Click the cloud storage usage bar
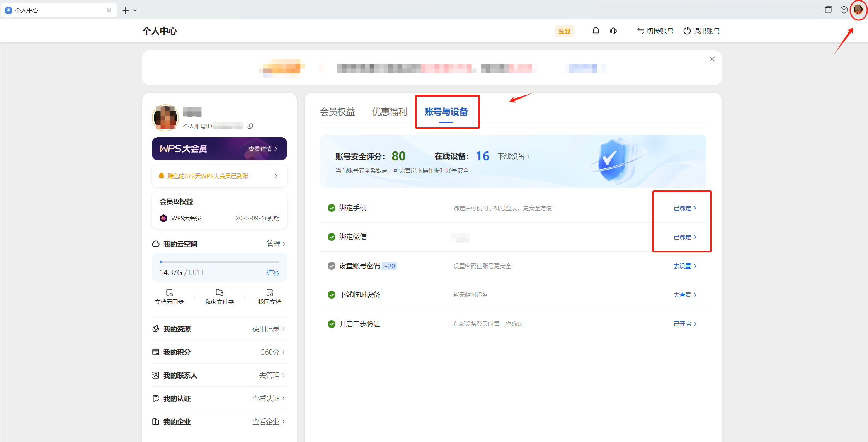Screen dimensions: 868x442 click(220, 262)
